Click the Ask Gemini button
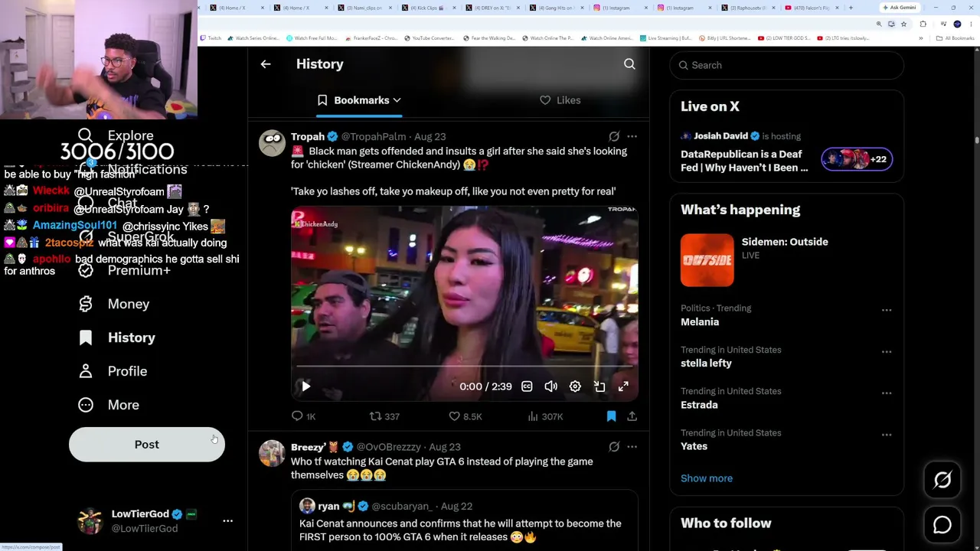Viewport: 980px width, 551px height. click(899, 8)
